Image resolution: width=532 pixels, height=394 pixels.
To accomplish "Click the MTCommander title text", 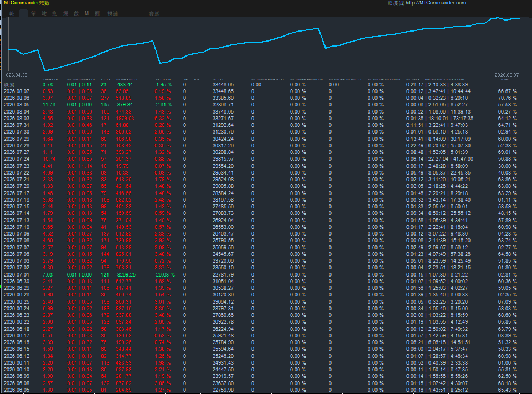I will pyautogui.click(x=27, y=3).
